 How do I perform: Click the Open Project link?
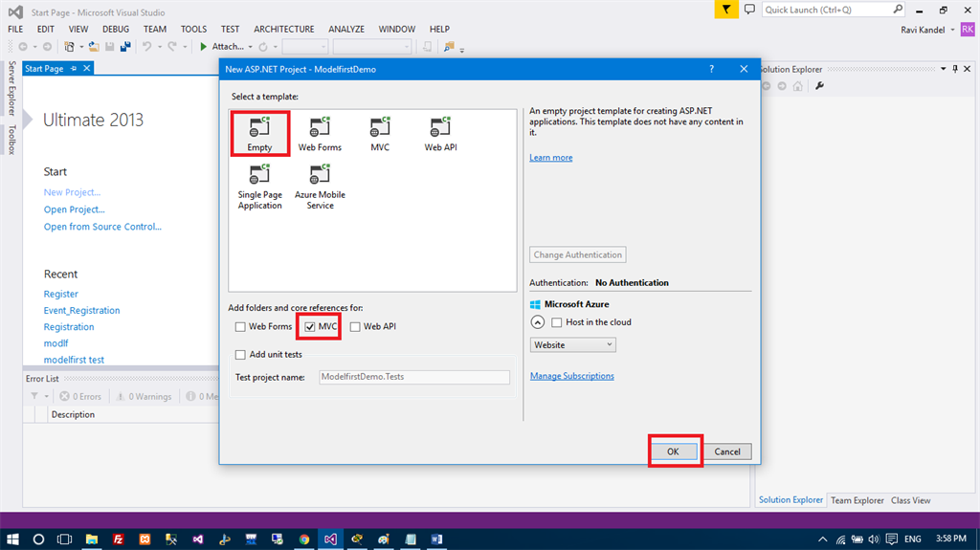tap(74, 210)
